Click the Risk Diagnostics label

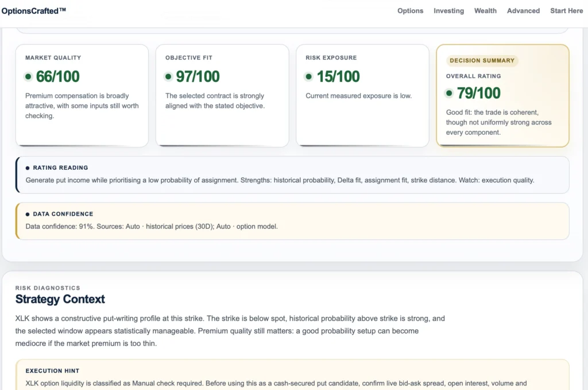click(x=48, y=288)
